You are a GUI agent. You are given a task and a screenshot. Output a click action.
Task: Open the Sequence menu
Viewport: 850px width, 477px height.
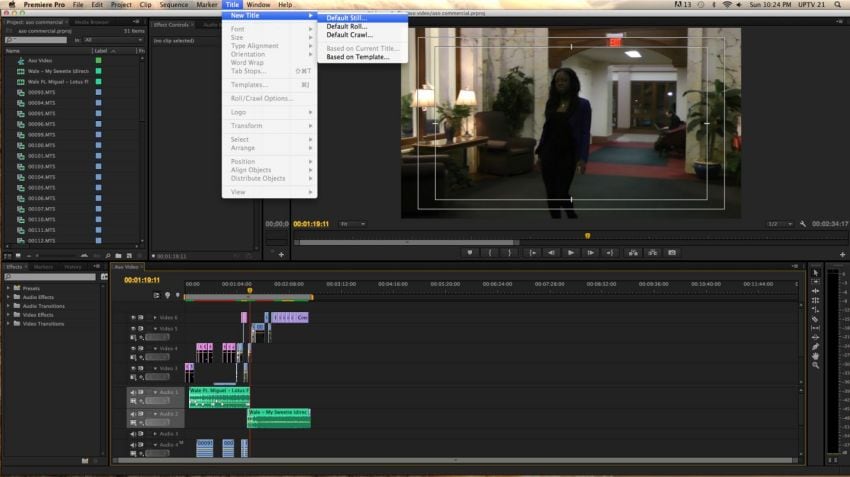coord(173,4)
